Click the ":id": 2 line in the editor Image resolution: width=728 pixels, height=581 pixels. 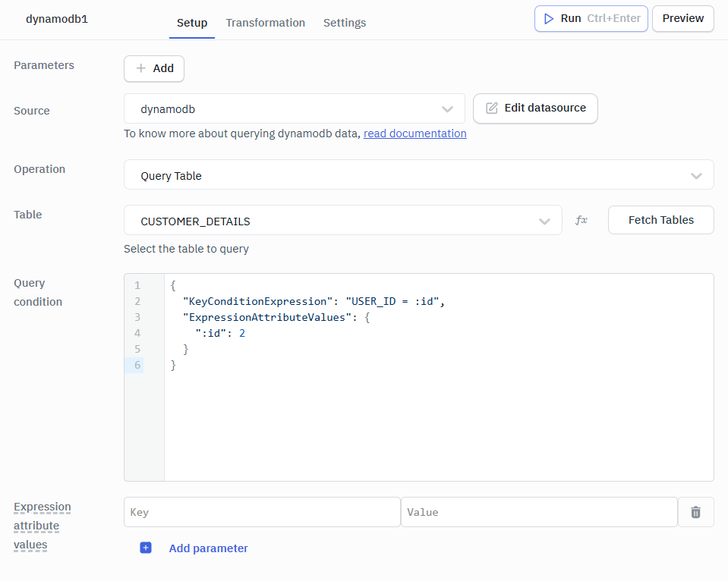[x=220, y=333]
